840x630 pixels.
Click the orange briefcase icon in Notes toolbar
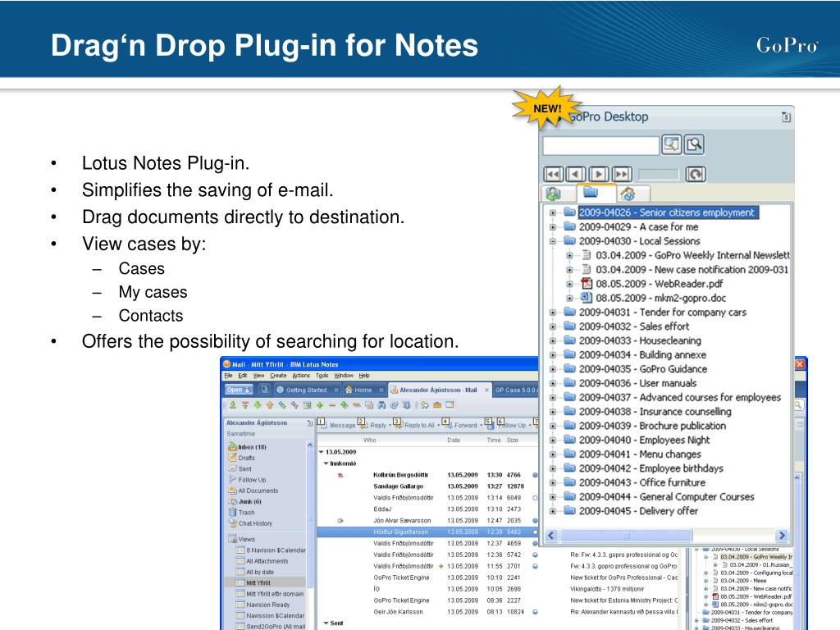click(x=437, y=405)
